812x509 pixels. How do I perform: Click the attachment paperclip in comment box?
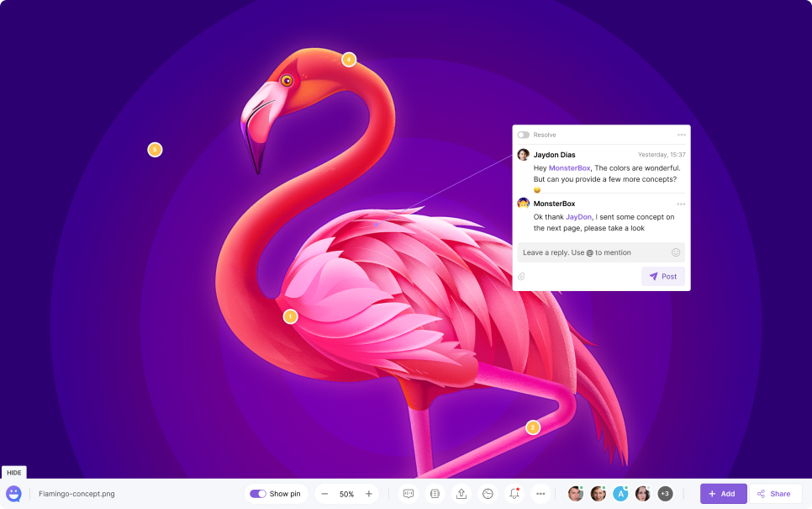[521, 277]
